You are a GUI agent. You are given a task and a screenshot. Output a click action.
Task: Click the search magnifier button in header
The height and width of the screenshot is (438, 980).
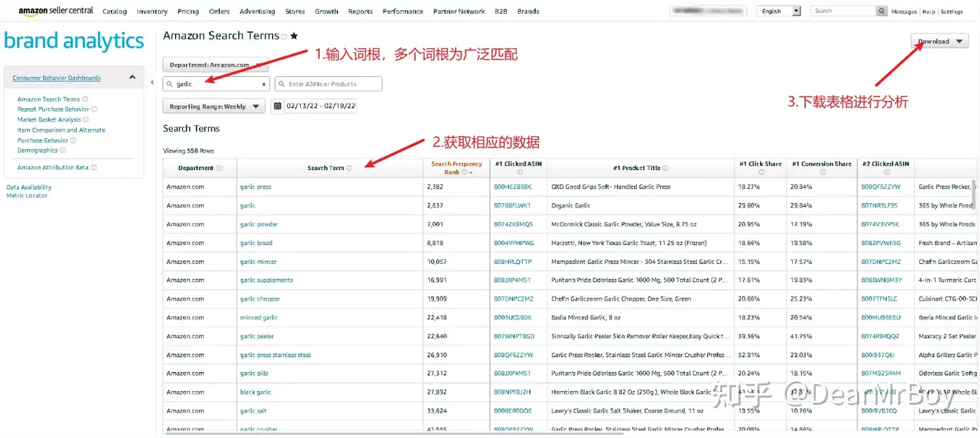pyautogui.click(x=882, y=11)
